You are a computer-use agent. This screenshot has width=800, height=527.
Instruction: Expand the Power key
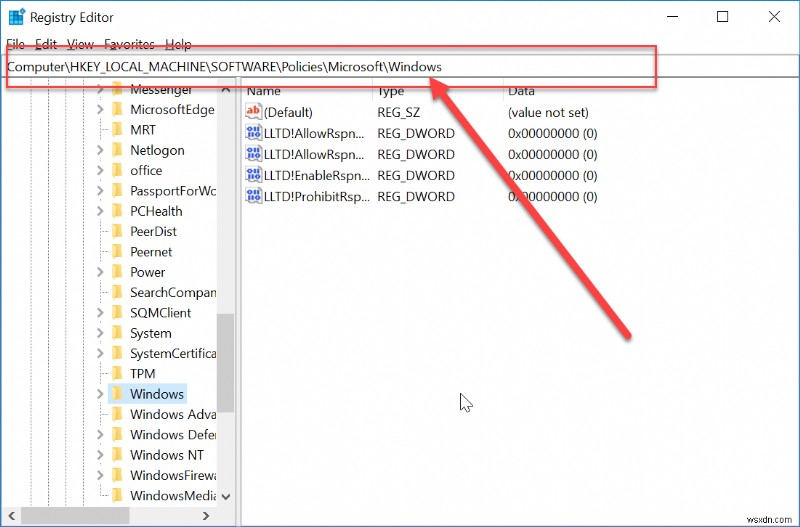100,272
